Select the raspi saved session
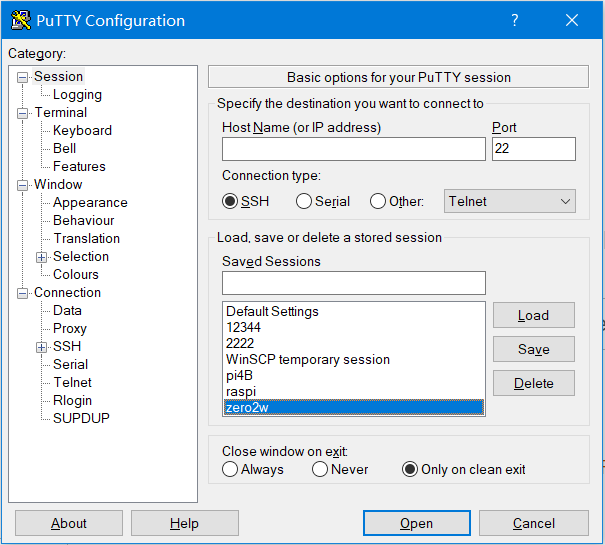This screenshot has width=605, height=545. pyautogui.click(x=353, y=391)
